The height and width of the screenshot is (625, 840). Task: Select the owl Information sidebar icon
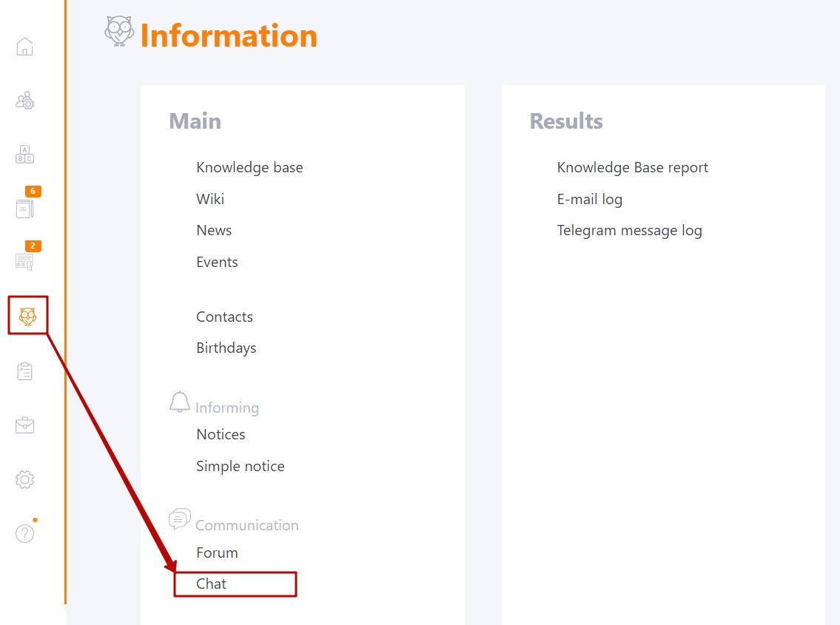(x=28, y=316)
